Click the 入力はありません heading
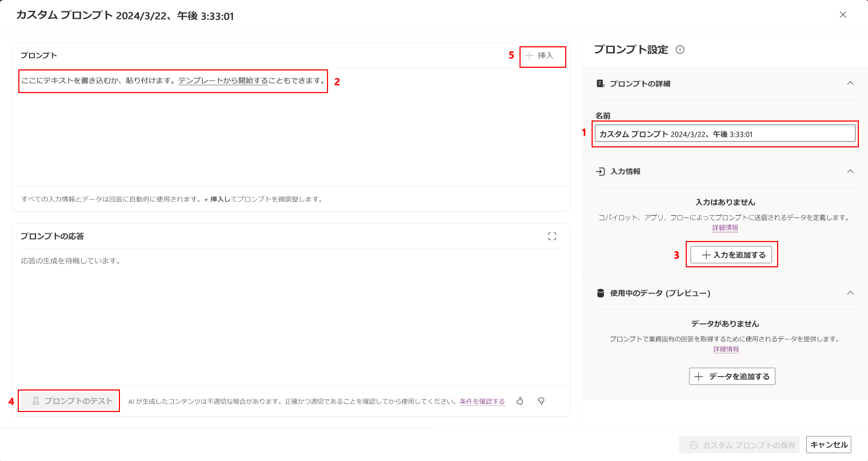The height and width of the screenshot is (461, 868). 725,202
